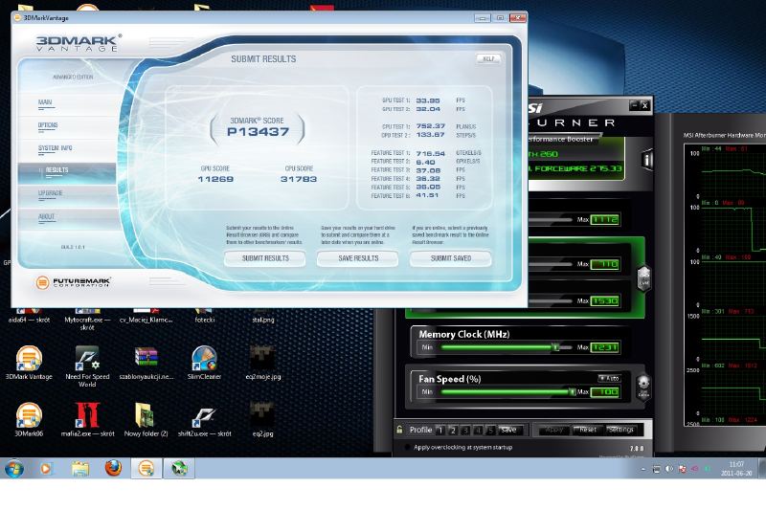Screen dimensions: 766x532
Task: Enable Apply overclocking at system startup
Action: (406, 447)
